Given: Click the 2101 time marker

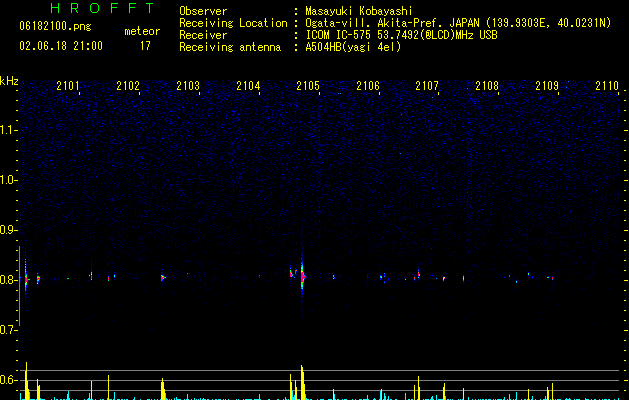Looking at the screenshot, I should click(x=68, y=86).
